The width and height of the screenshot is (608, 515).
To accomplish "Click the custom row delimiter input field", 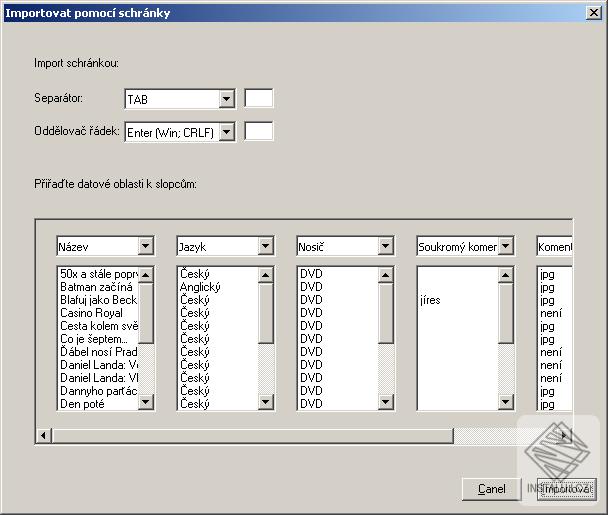I will (259, 131).
